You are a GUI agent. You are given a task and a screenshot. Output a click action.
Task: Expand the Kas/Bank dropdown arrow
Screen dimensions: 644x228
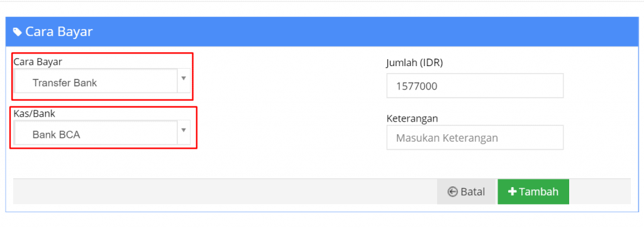click(x=184, y=130)
